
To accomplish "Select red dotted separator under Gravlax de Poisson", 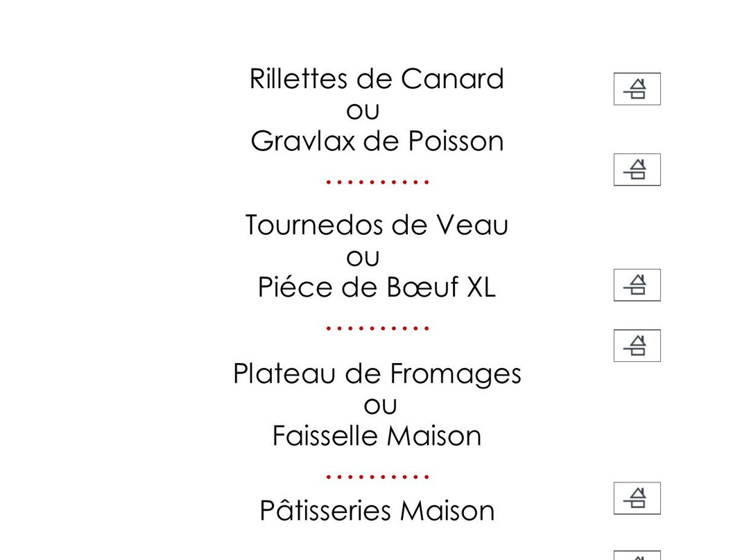I will [377, 182].
